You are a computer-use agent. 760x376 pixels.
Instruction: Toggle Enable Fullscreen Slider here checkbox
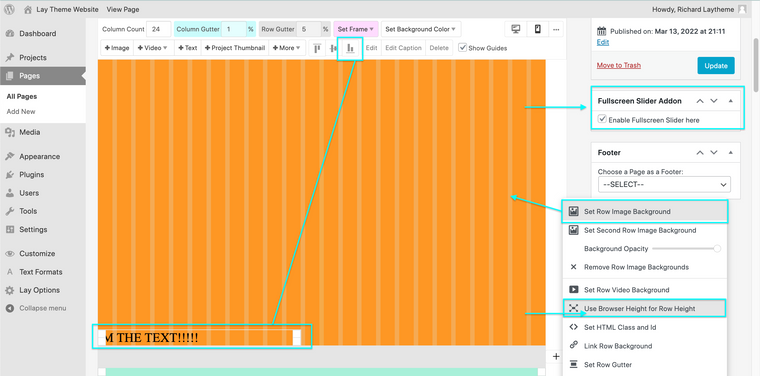tap(602, 119)
